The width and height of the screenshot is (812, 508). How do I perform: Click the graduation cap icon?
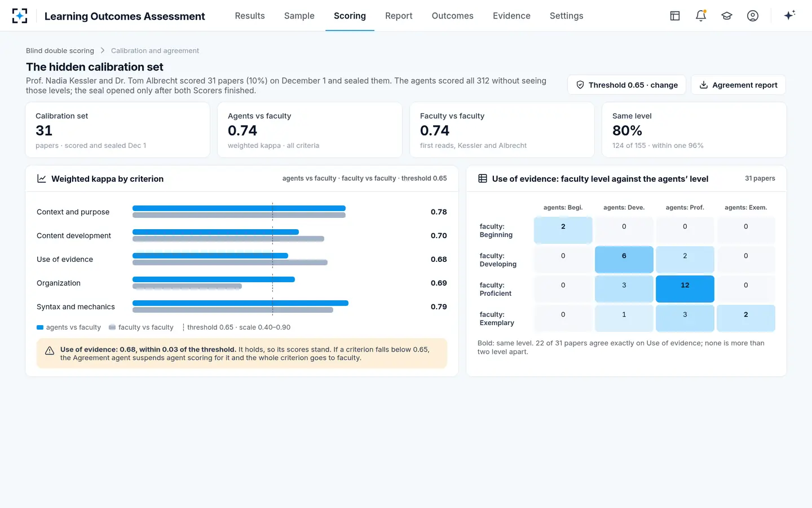coord(727,16)
